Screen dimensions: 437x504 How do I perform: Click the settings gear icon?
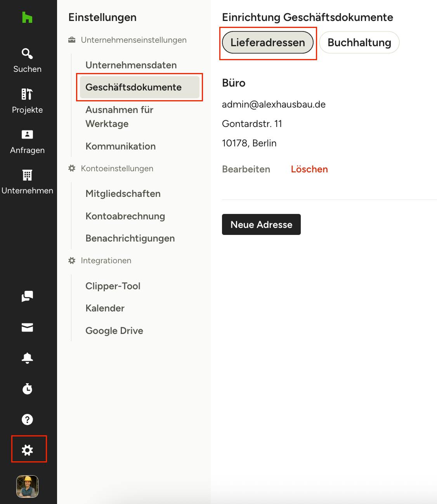[x=27, y=450]
